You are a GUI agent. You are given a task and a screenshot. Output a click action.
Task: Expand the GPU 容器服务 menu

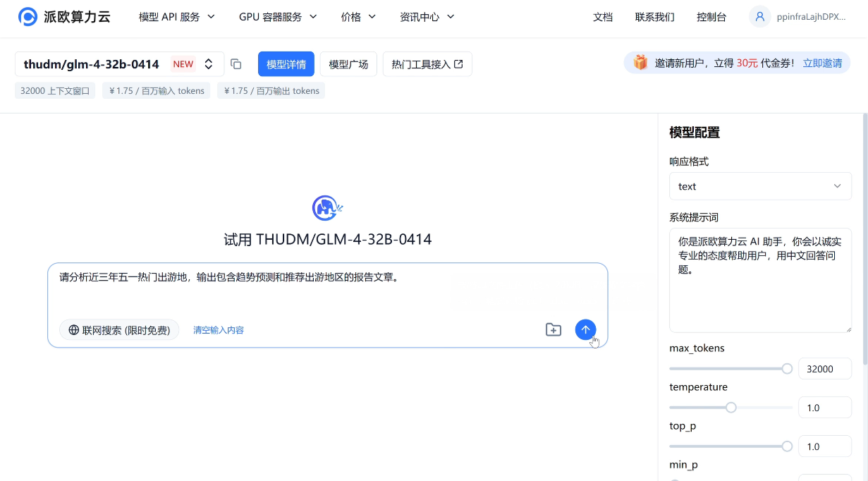pos(278,17)
